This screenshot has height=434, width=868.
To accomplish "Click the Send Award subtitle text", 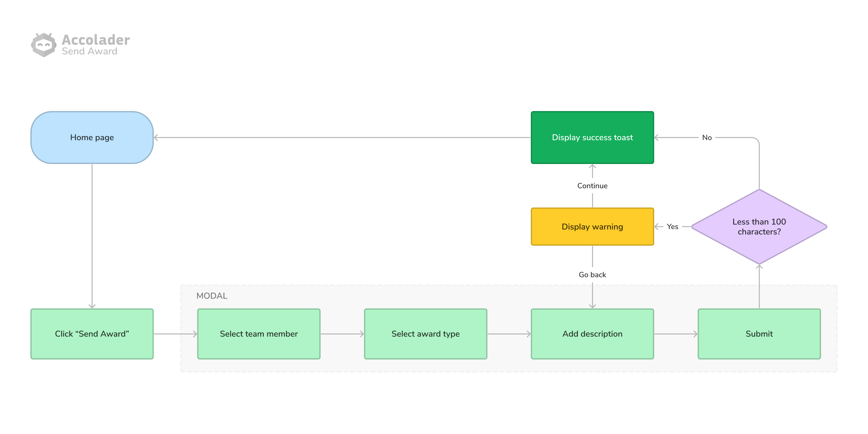I will point(89,51).
